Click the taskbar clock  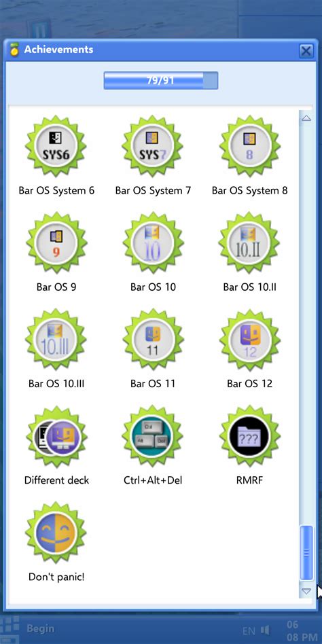[301, 631]
